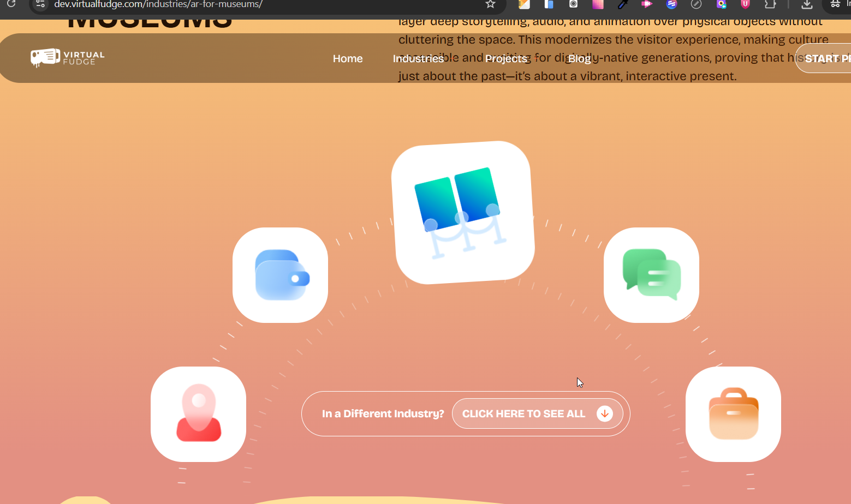This screenshot has width=851, height=504.
Task: Open the Extensions puzzle piece menu
Action: click(x=770, y=4)
